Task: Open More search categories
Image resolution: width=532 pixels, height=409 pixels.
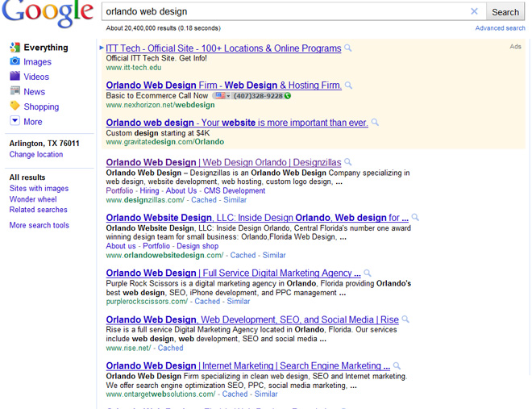Action: (33, 122)
